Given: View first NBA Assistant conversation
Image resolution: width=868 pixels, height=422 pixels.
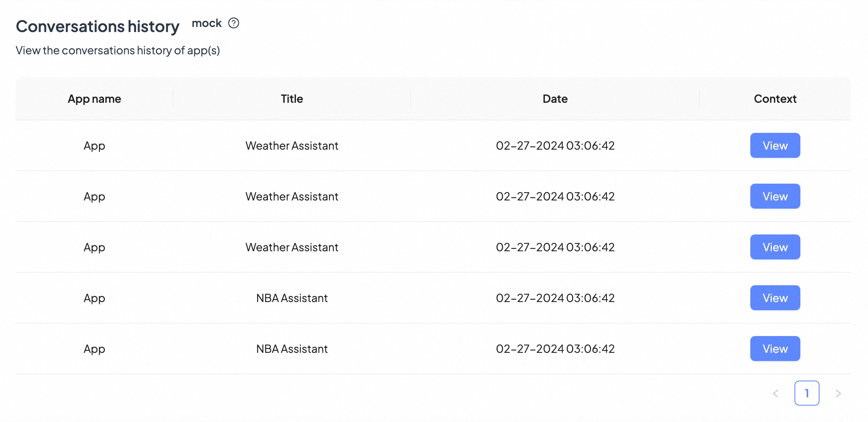Looking at the screenshot, I should coord(775,298).
